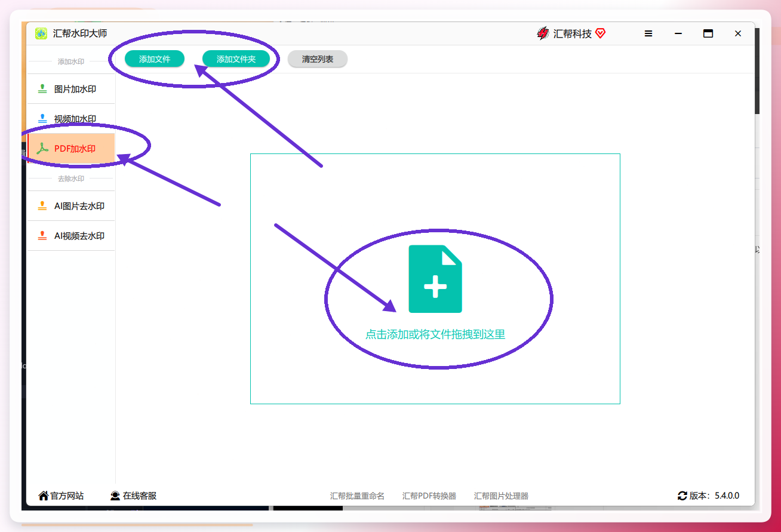This screenshot has width=781, height=532.
Task: Clear the list with 清空列表
Action: [x=318, y=59]
